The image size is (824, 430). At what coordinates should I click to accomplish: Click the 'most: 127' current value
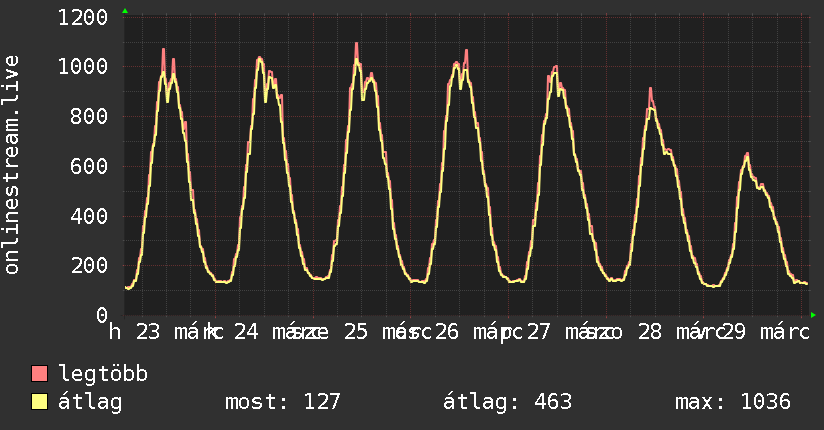coord(283,402)
